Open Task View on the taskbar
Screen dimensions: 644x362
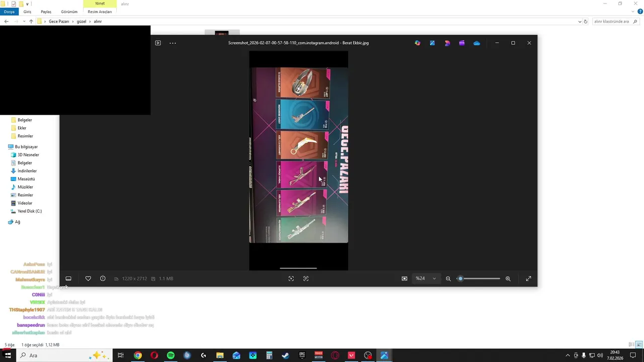pos(121,355)
